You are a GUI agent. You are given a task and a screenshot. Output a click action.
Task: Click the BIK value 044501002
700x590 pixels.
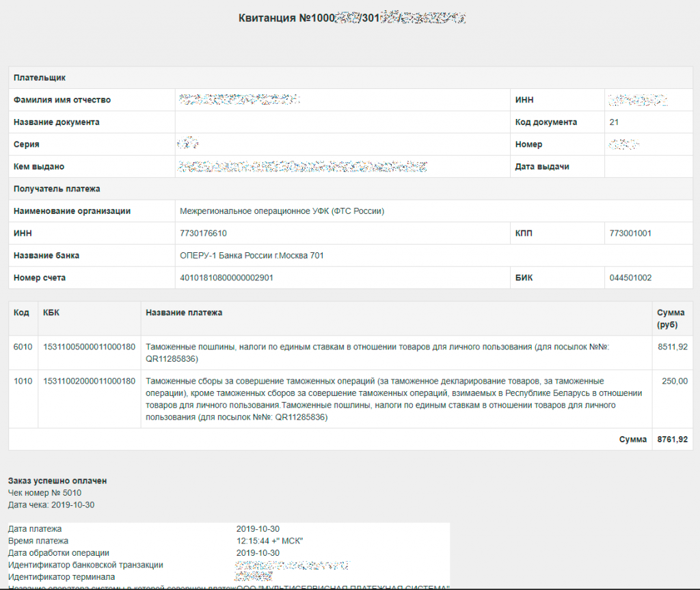click(630, 278)
